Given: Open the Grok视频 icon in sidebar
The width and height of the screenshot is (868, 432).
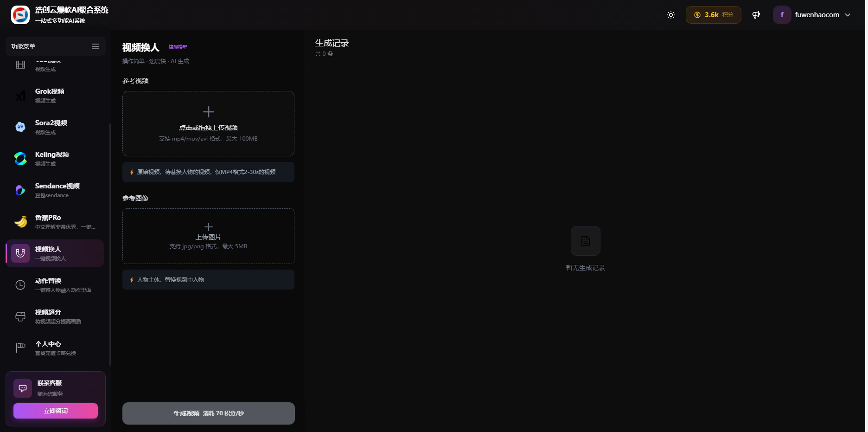Looking at the screenshot, I should pos(20,96).
